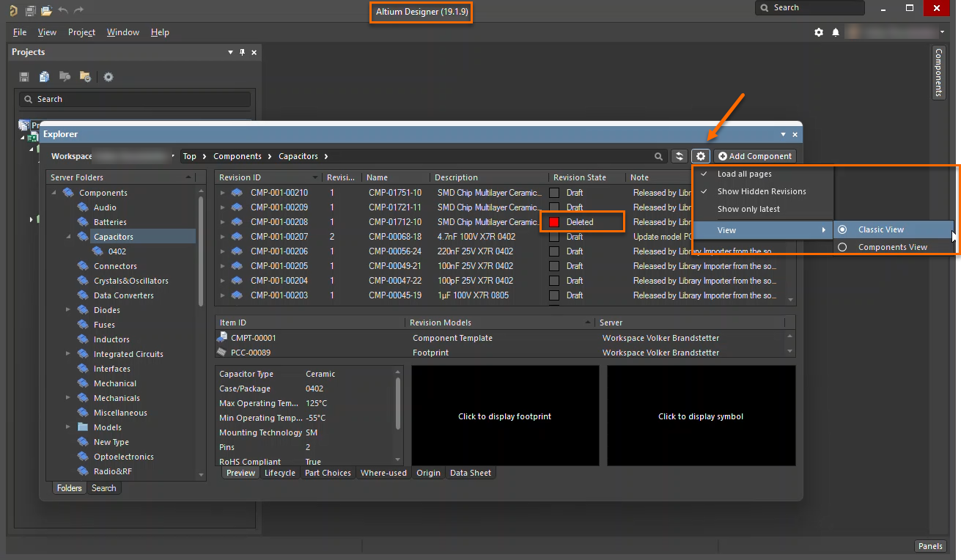This screenshot has height=560, width=961.
Task: Click the Explorer refresh icon
Action: point(680,156)
